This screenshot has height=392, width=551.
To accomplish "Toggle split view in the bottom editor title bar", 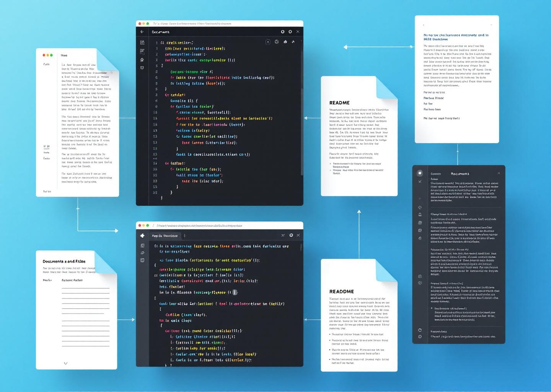I will (283, 235).
